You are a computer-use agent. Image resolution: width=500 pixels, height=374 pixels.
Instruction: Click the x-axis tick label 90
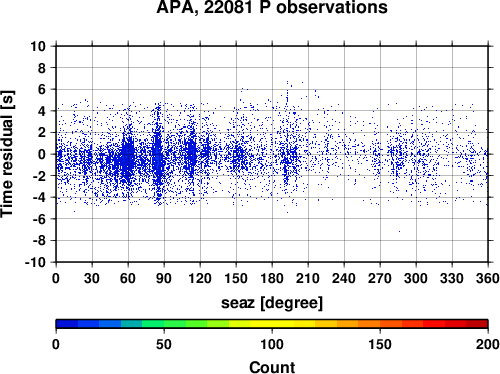point(164,278)
